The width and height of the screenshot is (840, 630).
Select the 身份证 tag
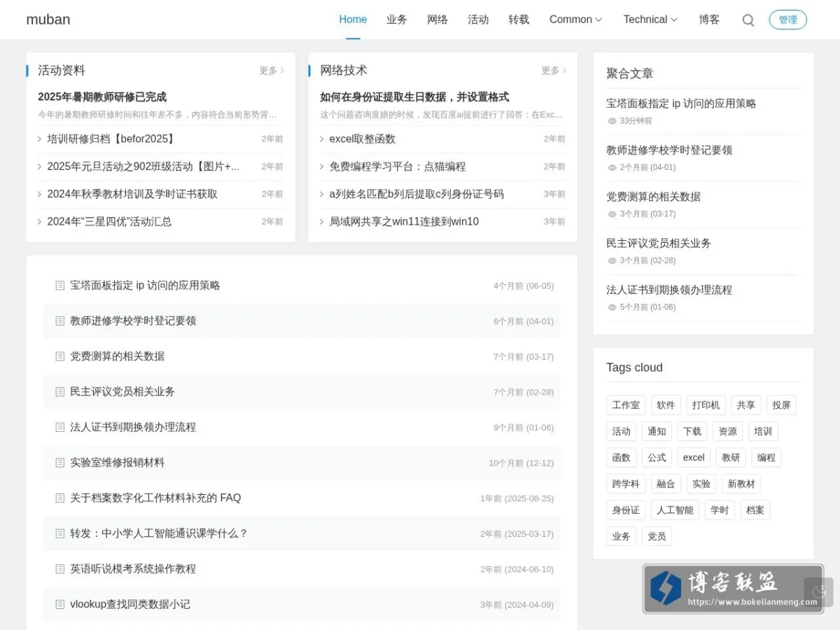pos(626,510)
